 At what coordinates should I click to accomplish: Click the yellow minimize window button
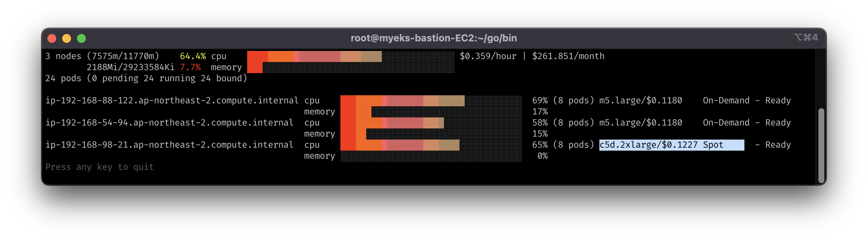(x=67, y=38)
